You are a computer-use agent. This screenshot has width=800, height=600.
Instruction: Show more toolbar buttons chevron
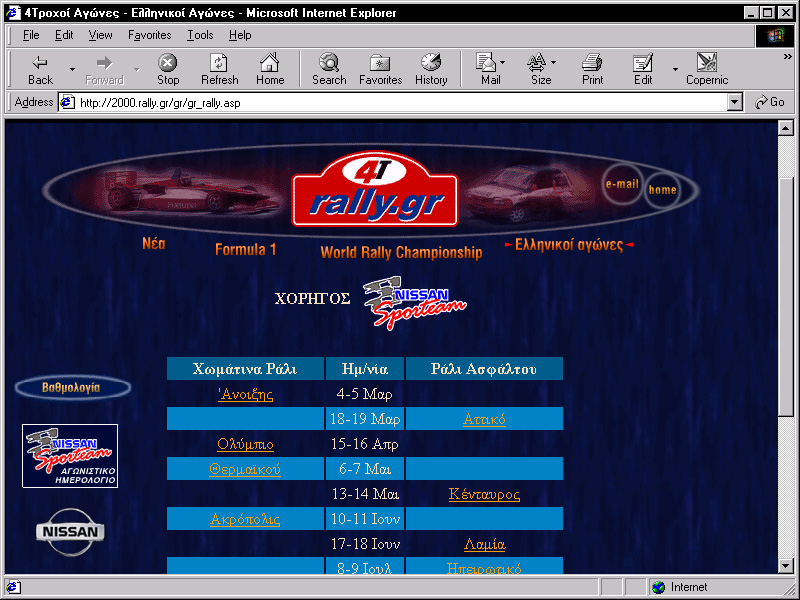click(788, 57)
